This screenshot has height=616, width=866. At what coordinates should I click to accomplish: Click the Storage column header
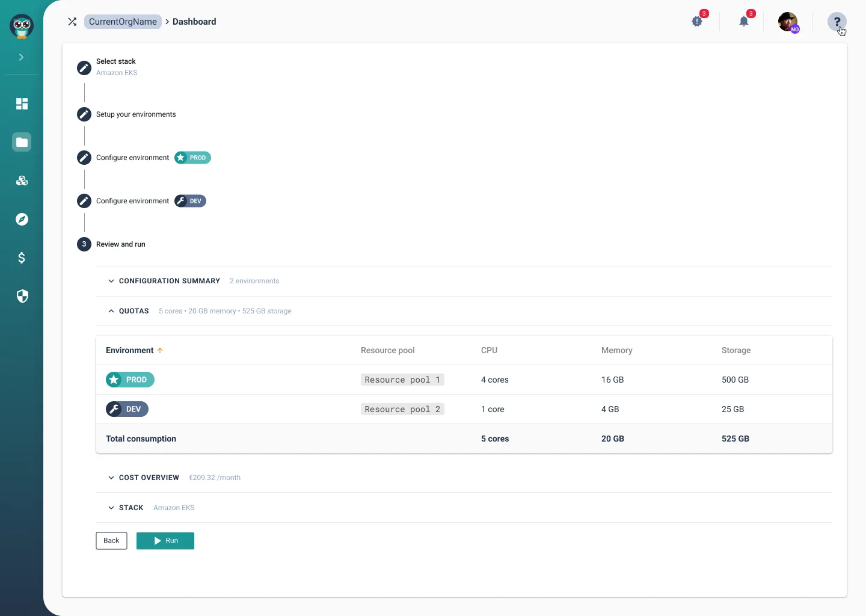pyautogui.click(x=736, y=350)
